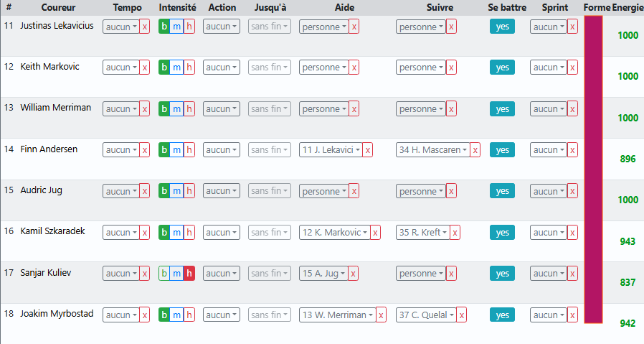Click the magenta Forme bar
The image size is (644, 344).
click(593, 169)
